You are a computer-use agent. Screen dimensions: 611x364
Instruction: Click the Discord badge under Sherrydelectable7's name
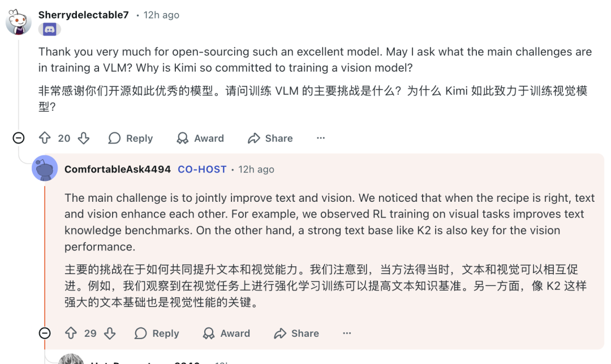[x=50, y=29]
